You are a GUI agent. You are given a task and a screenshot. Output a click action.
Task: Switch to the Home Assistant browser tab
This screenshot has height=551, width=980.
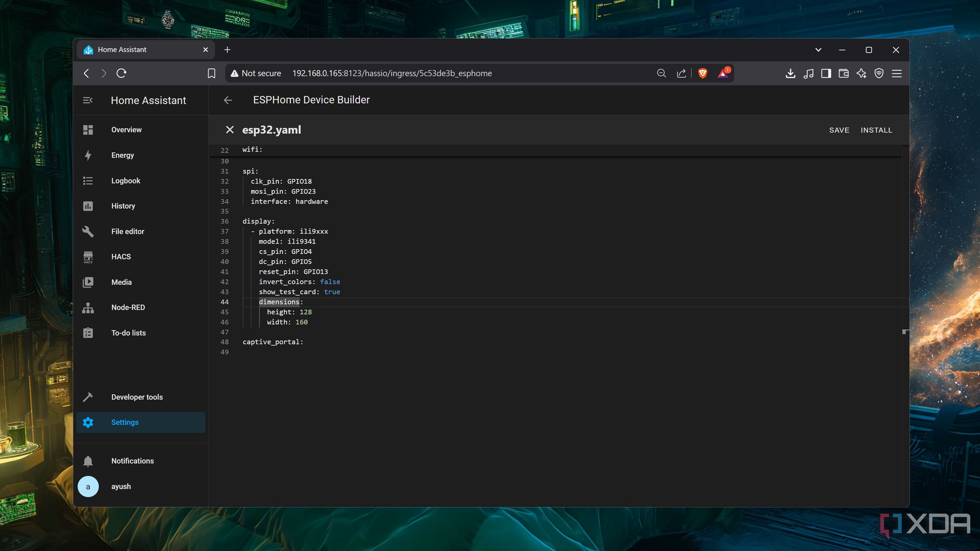click(146, 50)
